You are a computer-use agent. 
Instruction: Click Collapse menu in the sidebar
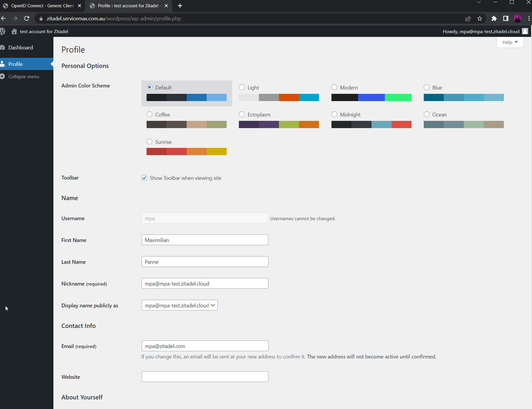tap(24, 76)
